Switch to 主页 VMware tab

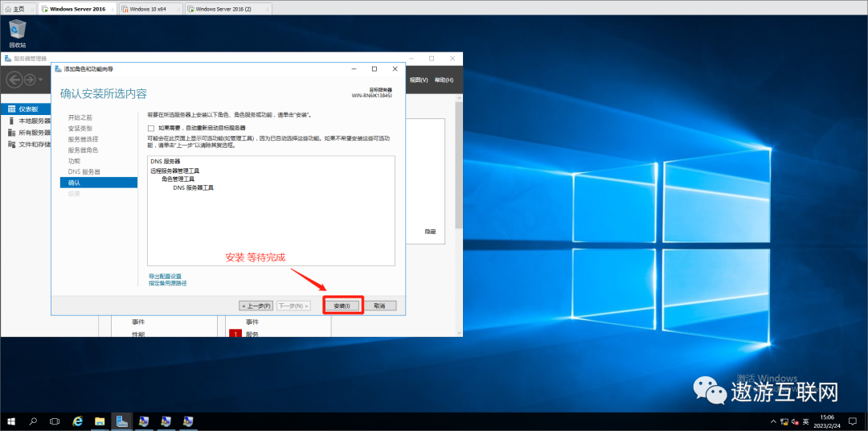pyautogui.click(x=18, y=9)
